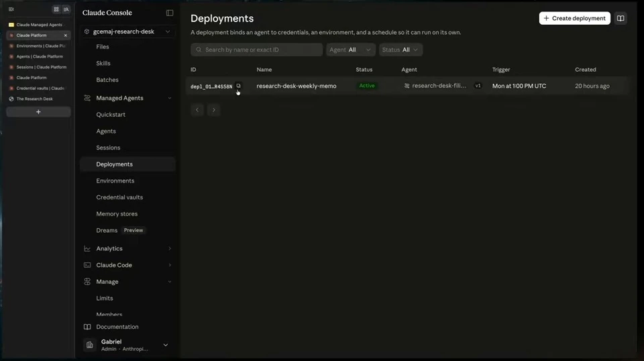Click the Created column header
The width and height of the screenshot is (644, 361).
point(585,69)
